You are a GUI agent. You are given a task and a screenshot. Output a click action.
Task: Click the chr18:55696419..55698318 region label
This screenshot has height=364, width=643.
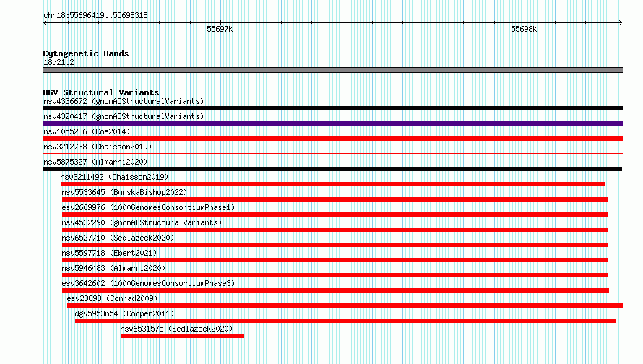click(95, 16)
